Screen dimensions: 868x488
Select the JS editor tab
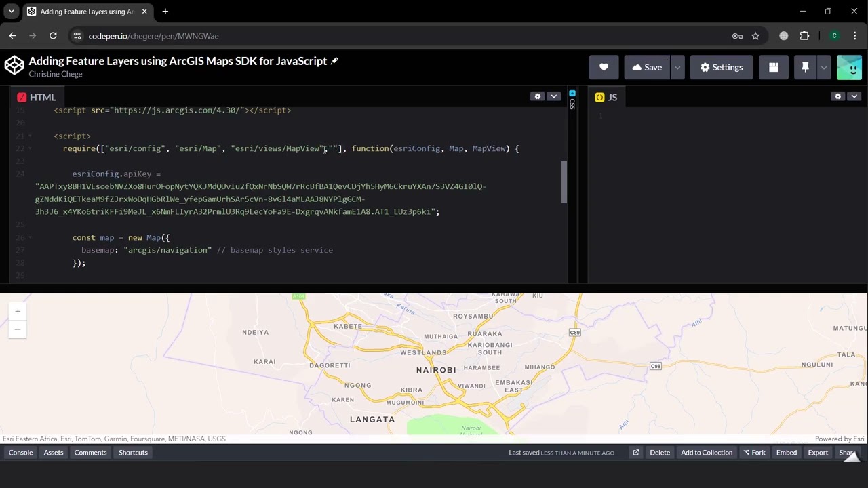coord(606,97)
